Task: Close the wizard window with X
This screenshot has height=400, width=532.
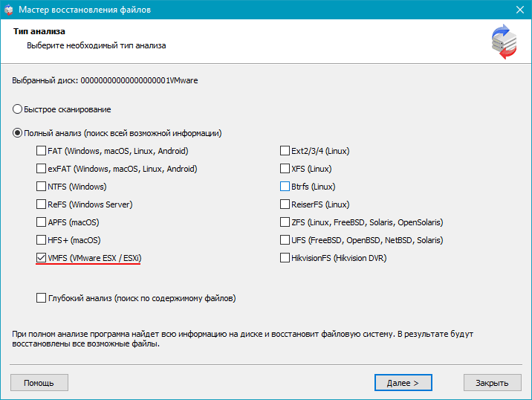Action: click(520, 10)
